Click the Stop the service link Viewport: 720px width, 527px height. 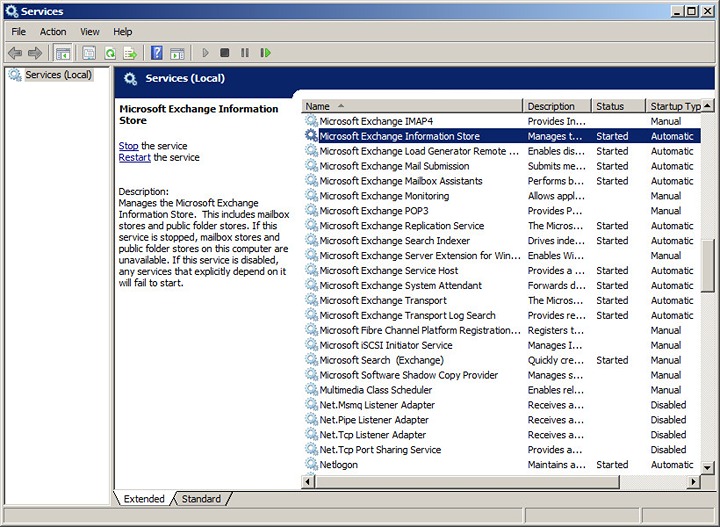tap(128, 146)
